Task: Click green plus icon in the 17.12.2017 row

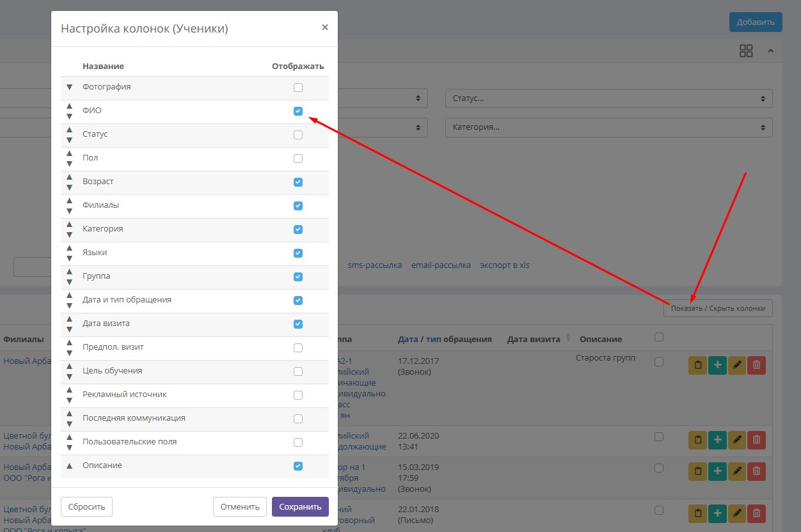Action: pyautogui.click(x=717, y=365)
